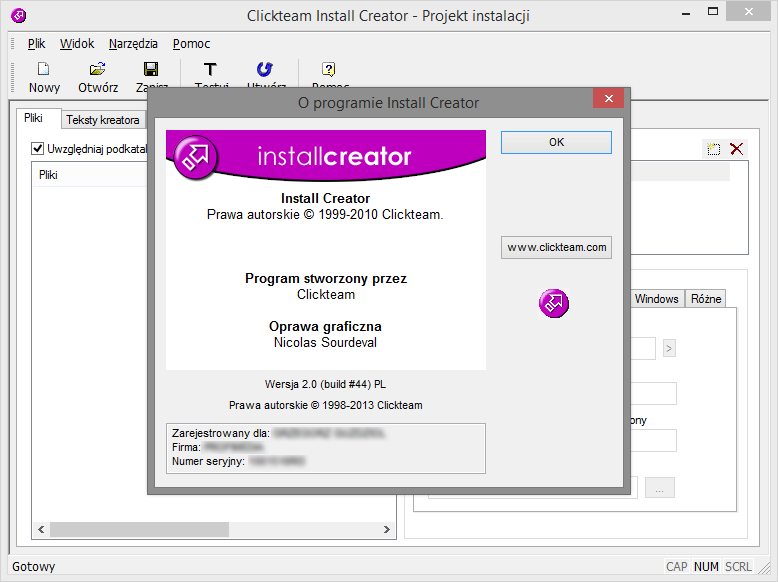Click the NUM indicator in status bar
This screenshot has height=582, width=778.
(706, 567)
